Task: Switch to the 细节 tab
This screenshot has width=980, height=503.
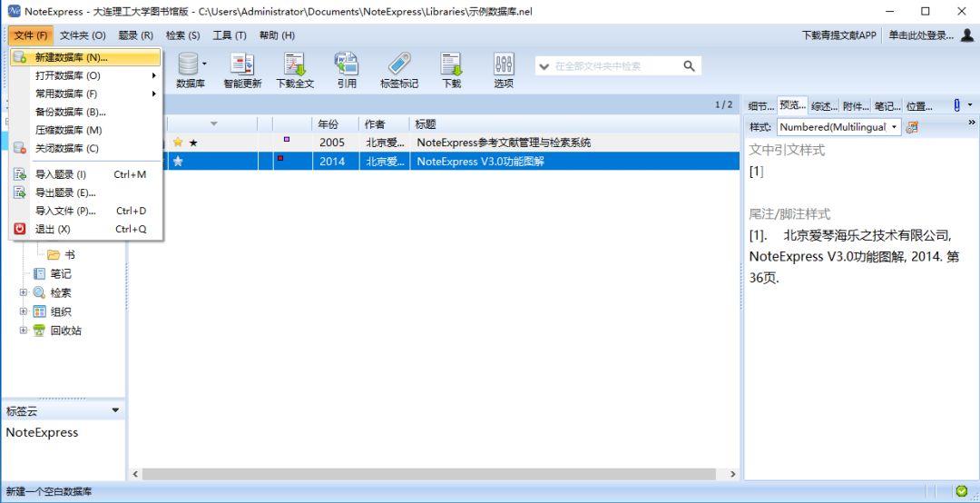Action: pos(761,105)
